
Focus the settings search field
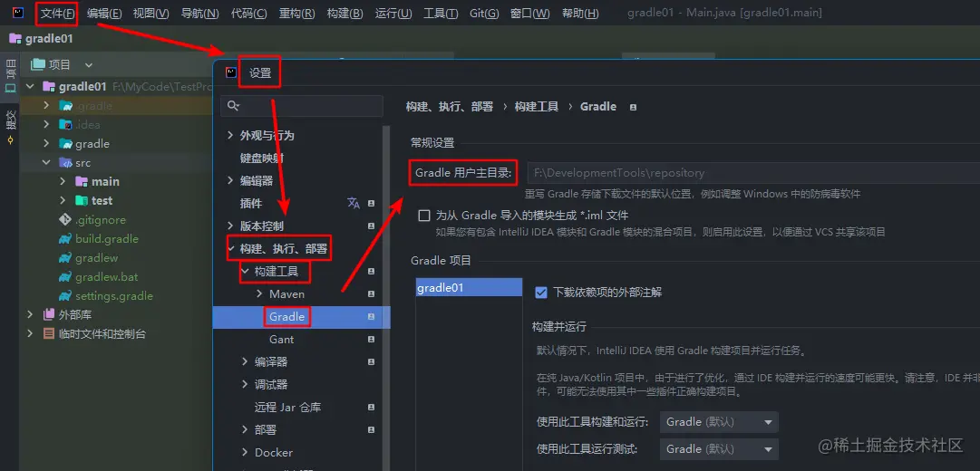[302, 106]
